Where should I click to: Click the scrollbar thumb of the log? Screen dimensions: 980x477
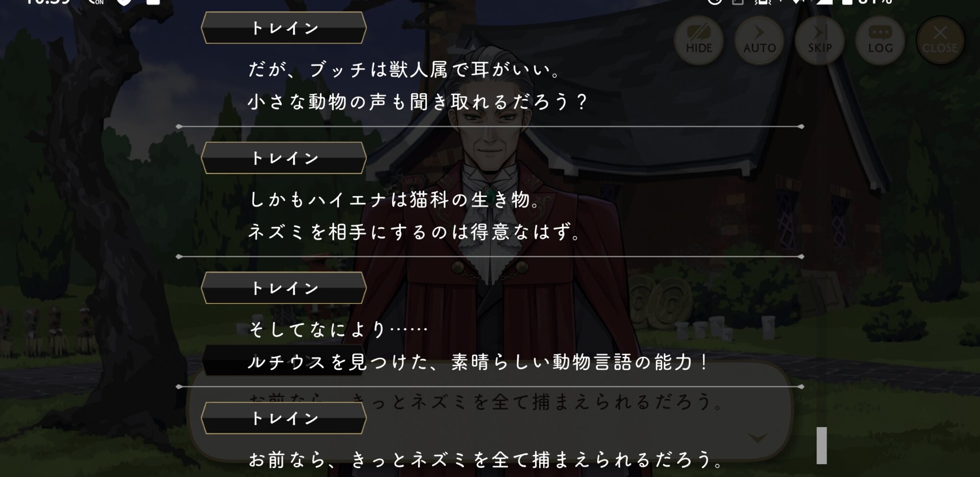tap(822, 445)
